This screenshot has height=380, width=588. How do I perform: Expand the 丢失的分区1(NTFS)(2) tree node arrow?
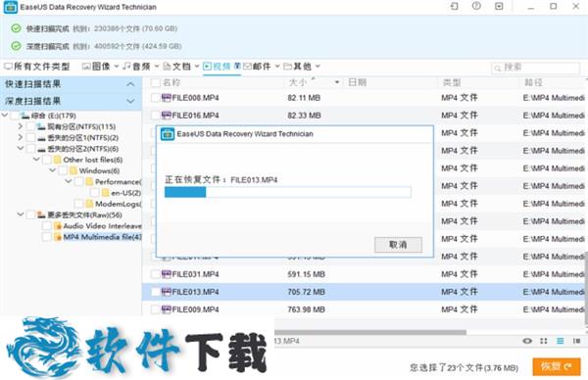point(21,137)
